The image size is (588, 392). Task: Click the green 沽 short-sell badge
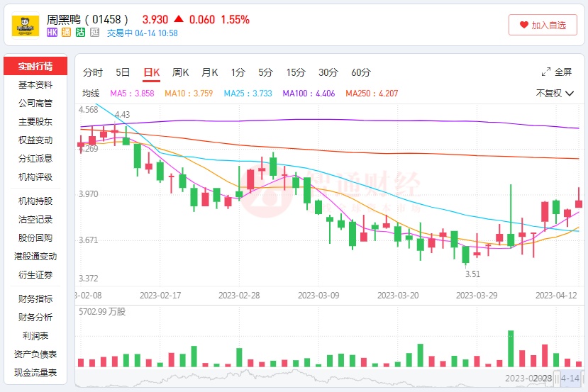point(81,33)
